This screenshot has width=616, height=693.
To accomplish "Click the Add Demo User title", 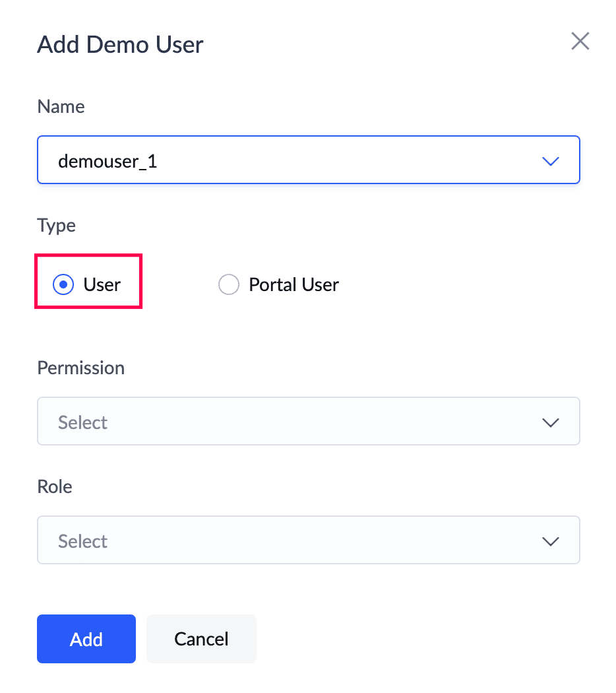I will coord(120,45).
